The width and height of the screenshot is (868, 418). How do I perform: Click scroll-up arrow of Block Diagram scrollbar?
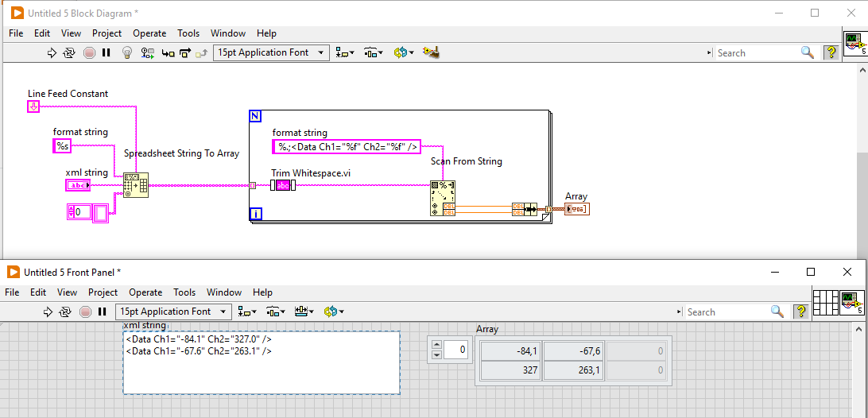click(x=862, y=71)
